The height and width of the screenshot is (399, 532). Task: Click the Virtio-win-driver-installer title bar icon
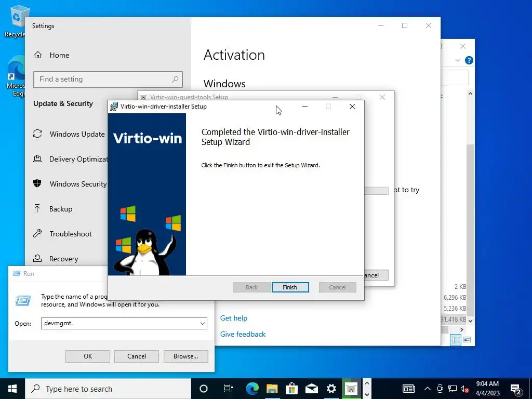(x=114, y=107)
